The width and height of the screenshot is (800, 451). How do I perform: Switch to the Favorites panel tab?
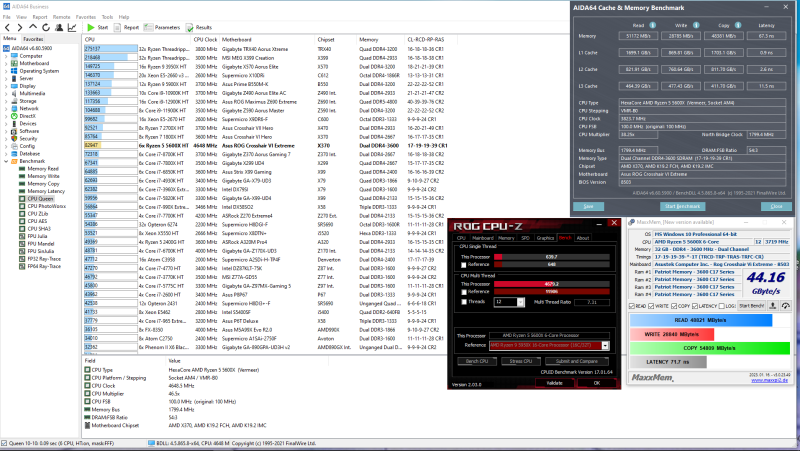pyautogui.click(x=33, y=39)
